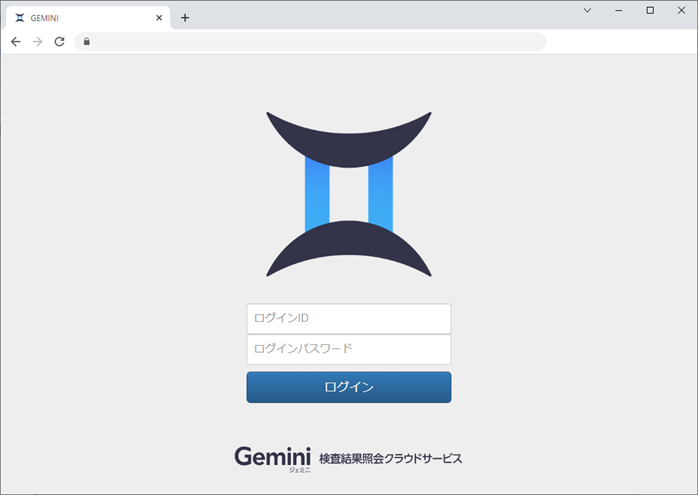The width and height of the screenshot is (698, 495).
Task: Focus the ログインパスワード field
Action: (x=349, y=349)
